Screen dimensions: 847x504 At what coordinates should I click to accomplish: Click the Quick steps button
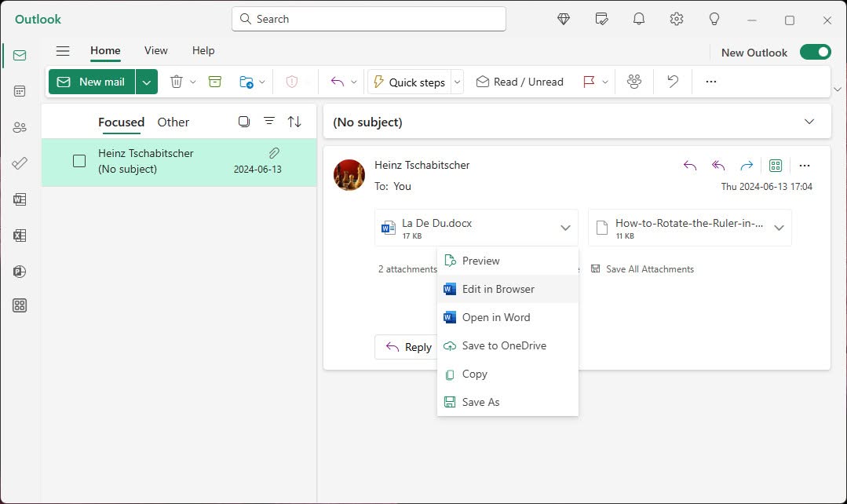pyautogui.click(x=410, y=82)
